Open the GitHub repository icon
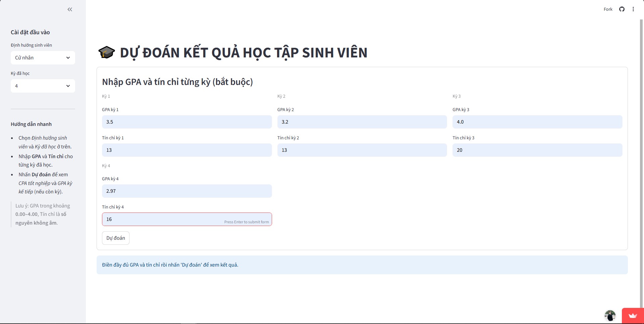This screenshot has width=644, height=324. click(622, 9)
